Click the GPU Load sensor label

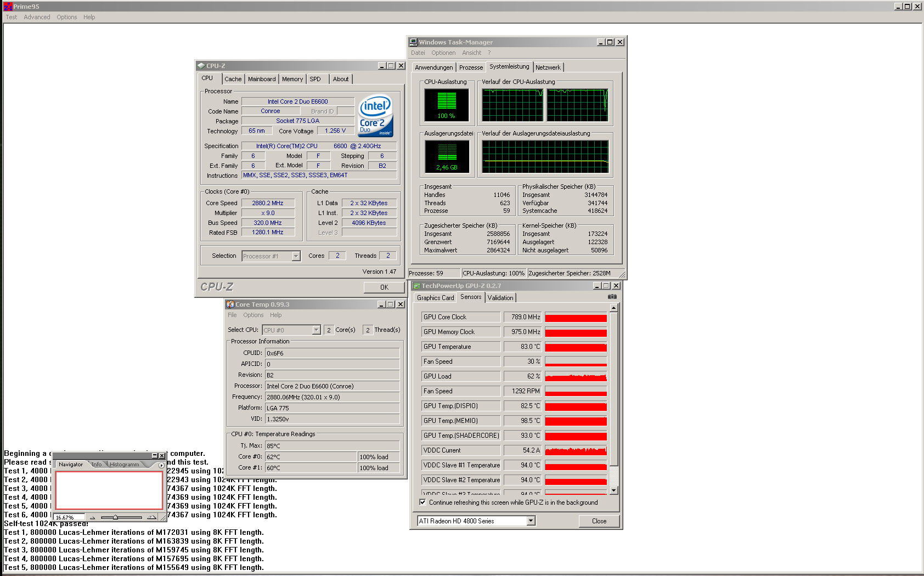461,376
